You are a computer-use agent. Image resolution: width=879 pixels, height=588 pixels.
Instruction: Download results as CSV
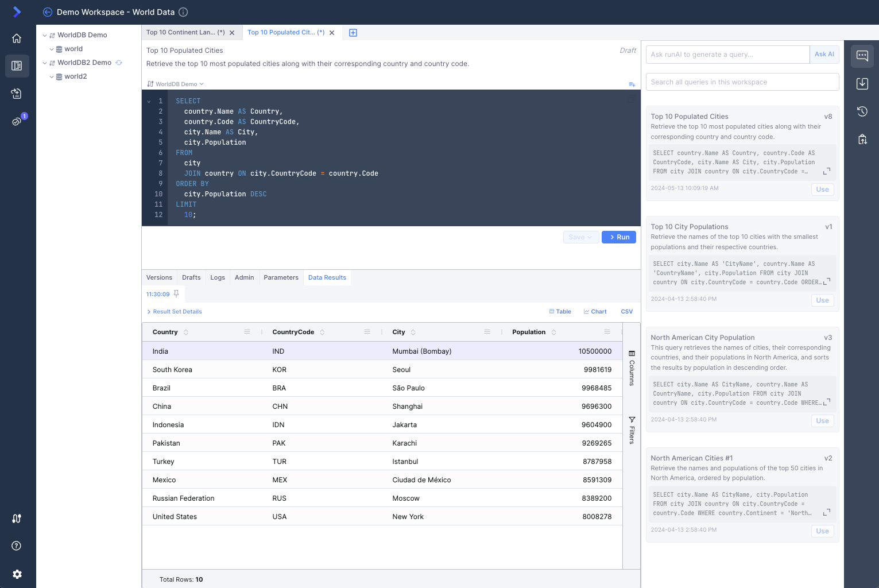click(626, 312)
